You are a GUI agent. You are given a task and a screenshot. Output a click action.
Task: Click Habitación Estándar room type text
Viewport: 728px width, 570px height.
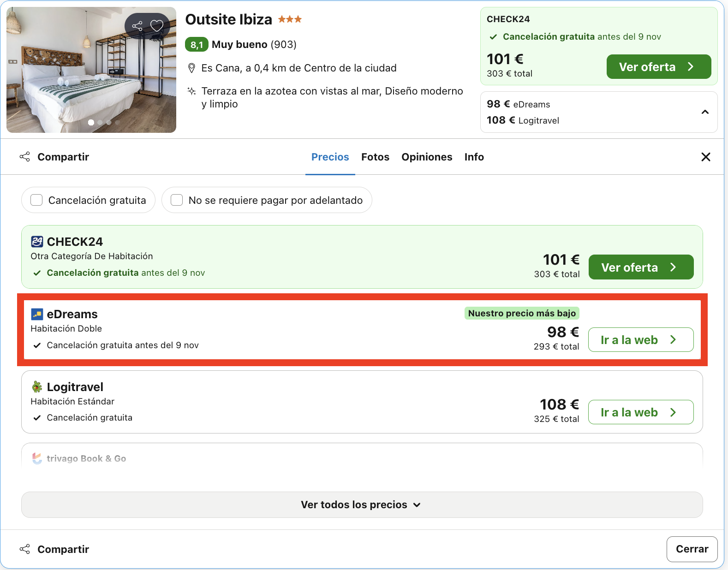[72, 401]
